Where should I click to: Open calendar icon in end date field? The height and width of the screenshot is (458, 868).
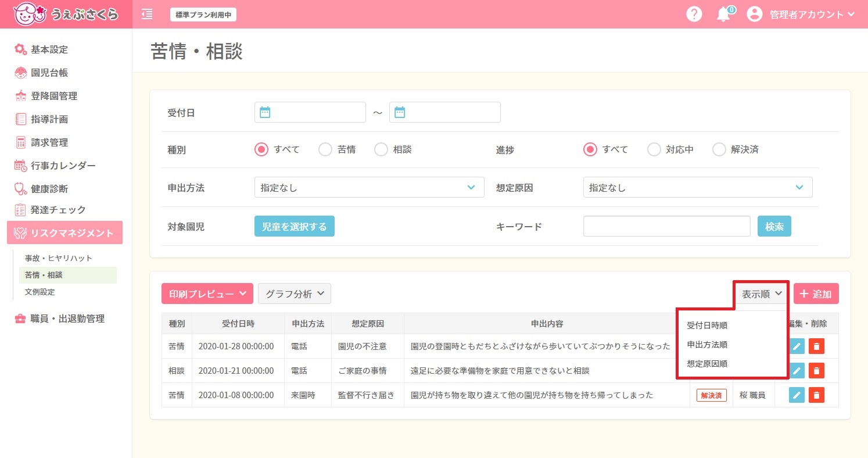[400, 112]
